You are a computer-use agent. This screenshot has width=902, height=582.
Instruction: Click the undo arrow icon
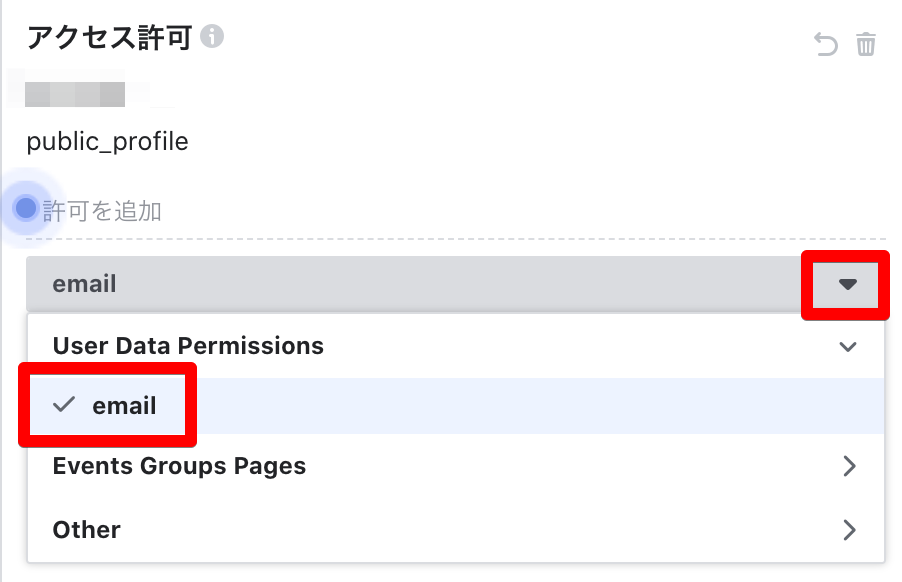click(x=825, y=44)
